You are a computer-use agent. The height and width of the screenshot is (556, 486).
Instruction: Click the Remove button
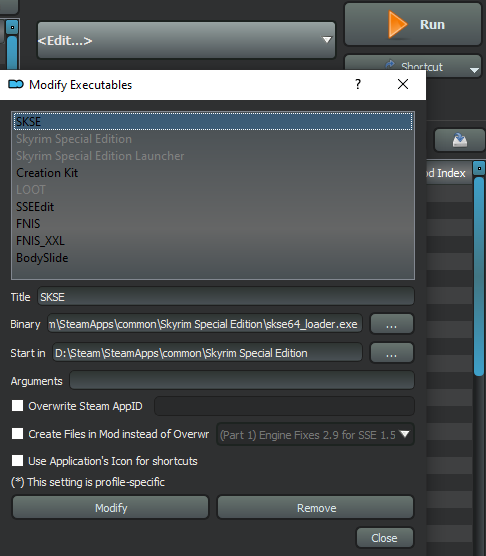point(315,508)
